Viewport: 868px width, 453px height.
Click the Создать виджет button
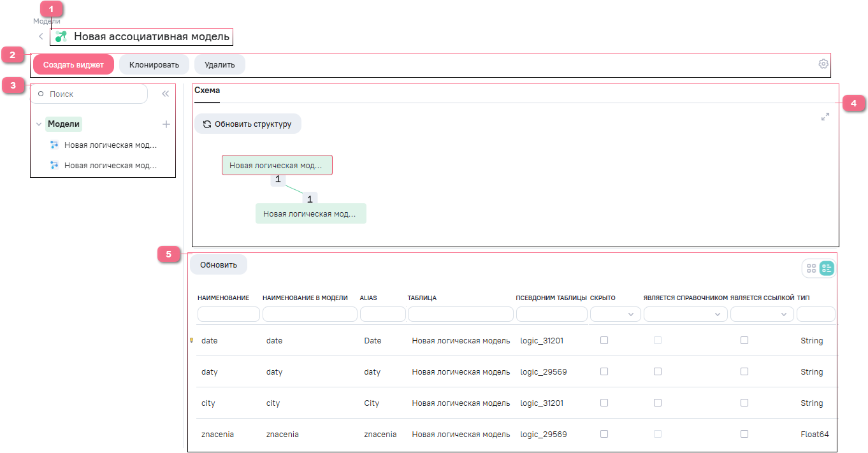click(x=73, y=64)
